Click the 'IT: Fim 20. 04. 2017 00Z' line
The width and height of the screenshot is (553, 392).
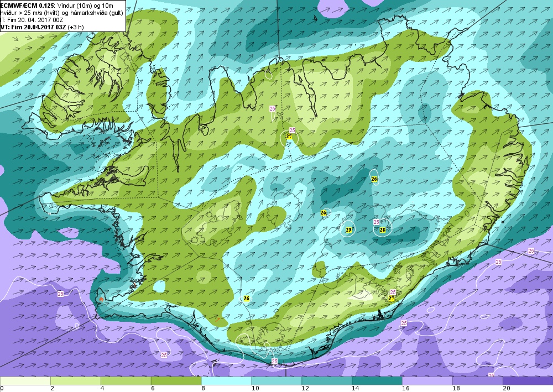(x=32, y=20)
